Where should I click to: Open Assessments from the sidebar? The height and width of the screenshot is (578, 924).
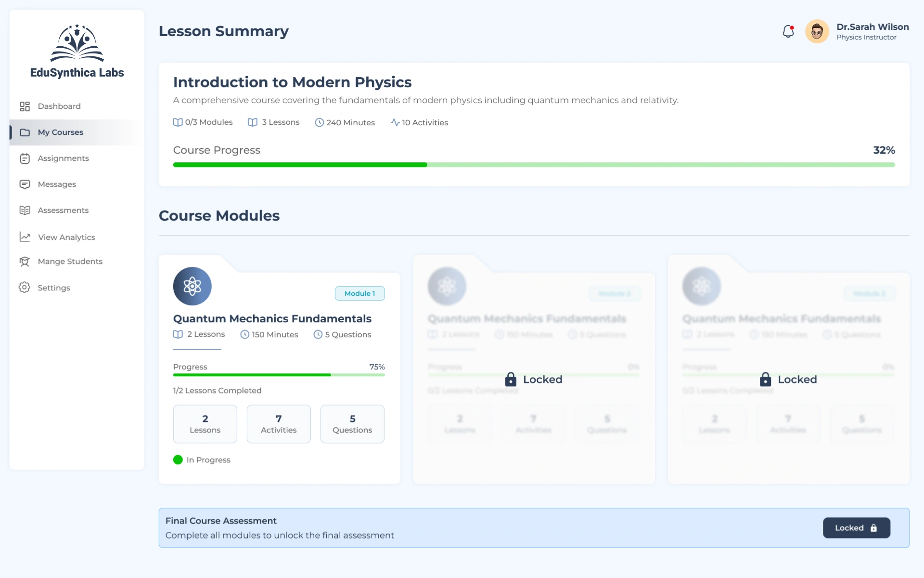pos(63,210)
